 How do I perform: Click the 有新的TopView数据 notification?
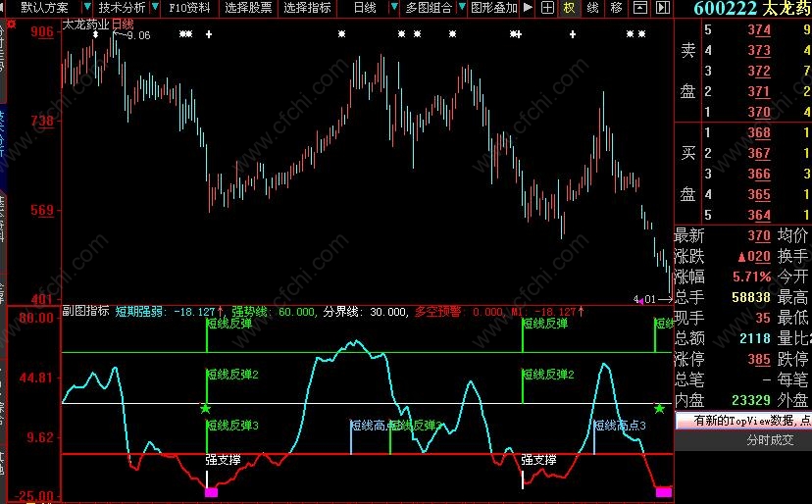tap(743, 421)
